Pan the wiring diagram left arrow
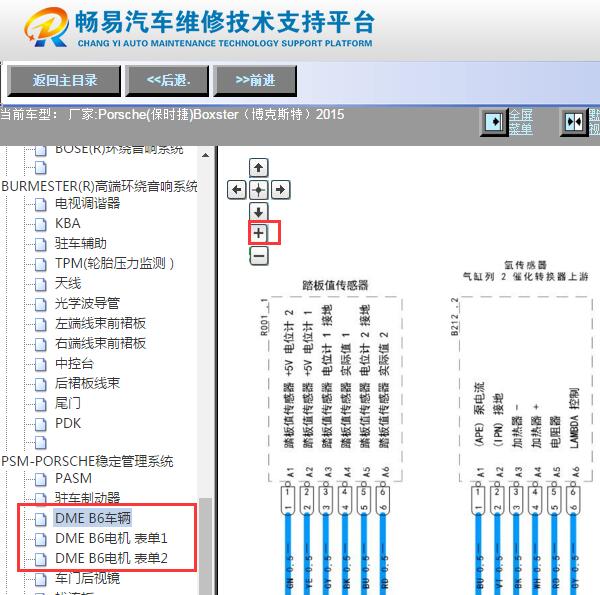The width and height of the screenshot is (600, 595). pyautogui.click(x=236, y=190)
